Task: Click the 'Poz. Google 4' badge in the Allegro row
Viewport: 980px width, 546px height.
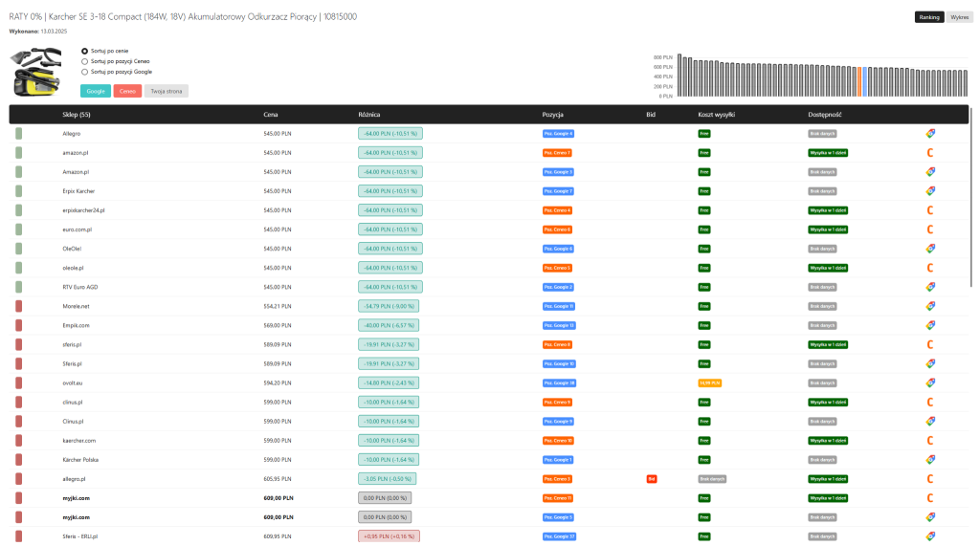Action: (558, 134)
